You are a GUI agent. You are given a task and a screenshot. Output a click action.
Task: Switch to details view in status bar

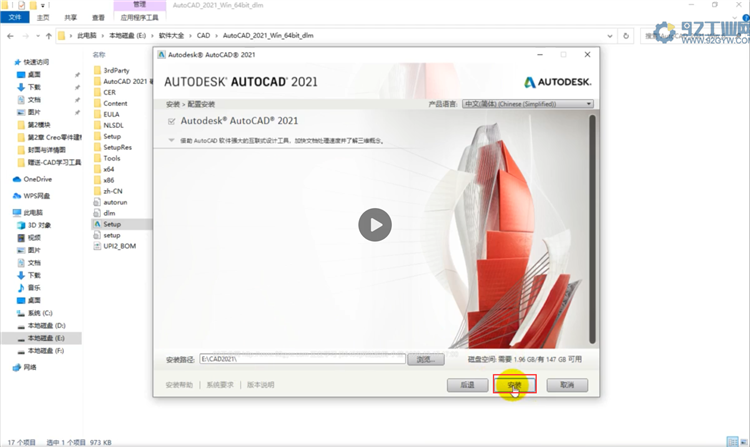732,442
